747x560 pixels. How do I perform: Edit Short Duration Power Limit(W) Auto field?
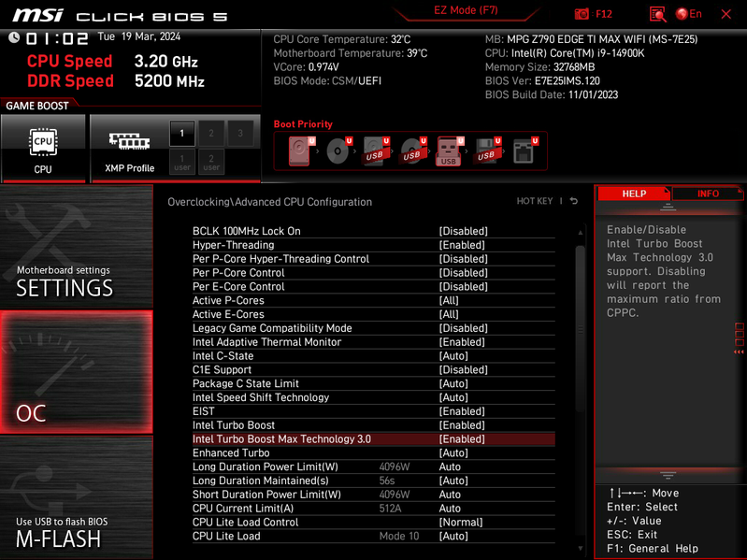[450, 495]
